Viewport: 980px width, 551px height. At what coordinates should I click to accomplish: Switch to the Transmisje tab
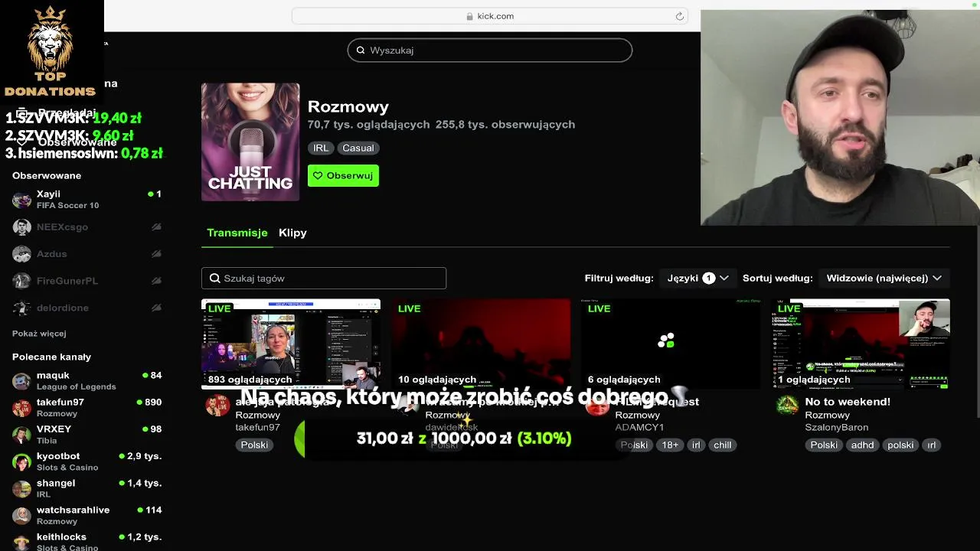(237, 233)
